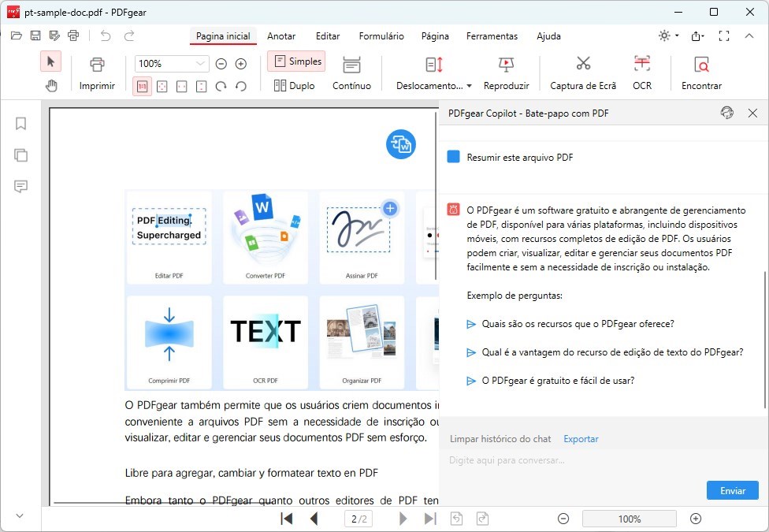Zoom out from bottom status bar
The height and width of the screenshot is (532, 769).
(563, 519)
